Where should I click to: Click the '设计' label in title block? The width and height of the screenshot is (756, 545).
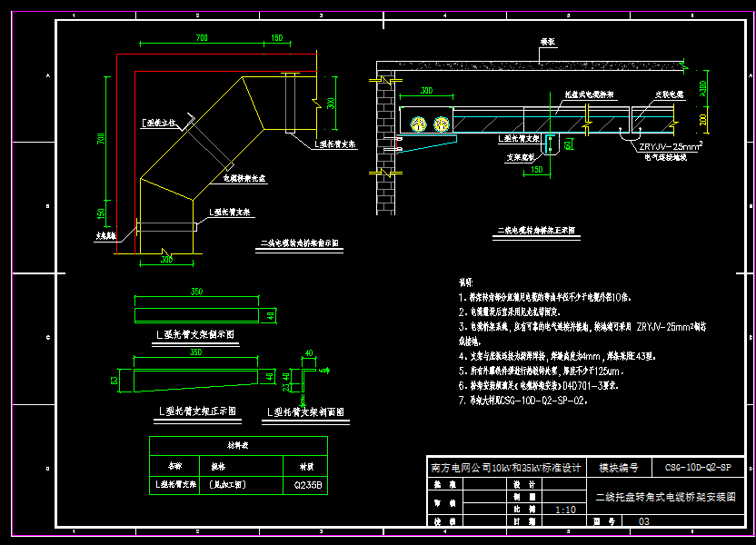pyautogui.click(x=524, y=484)
